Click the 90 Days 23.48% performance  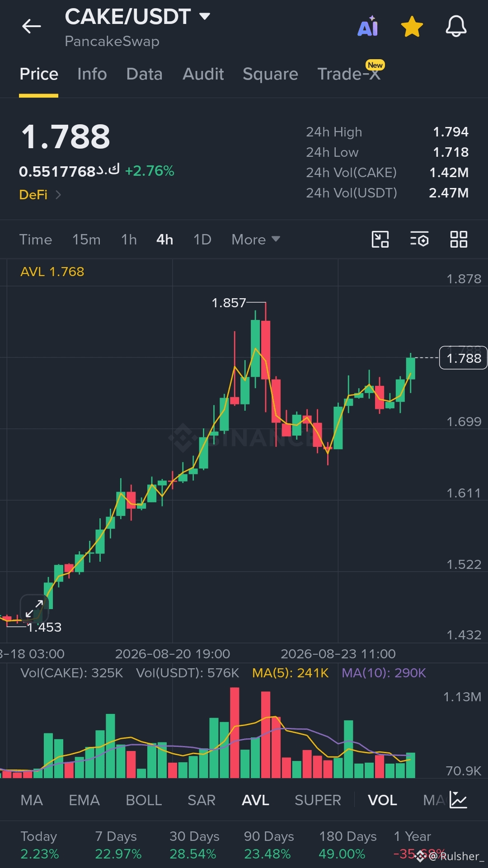tap(268, 845)
